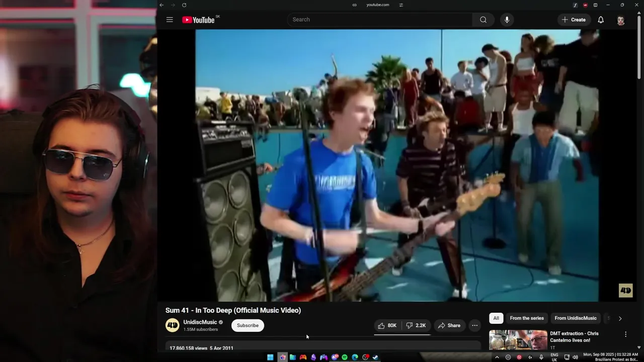Open DMT extraction video thumbnail

(x=518, y=340)
